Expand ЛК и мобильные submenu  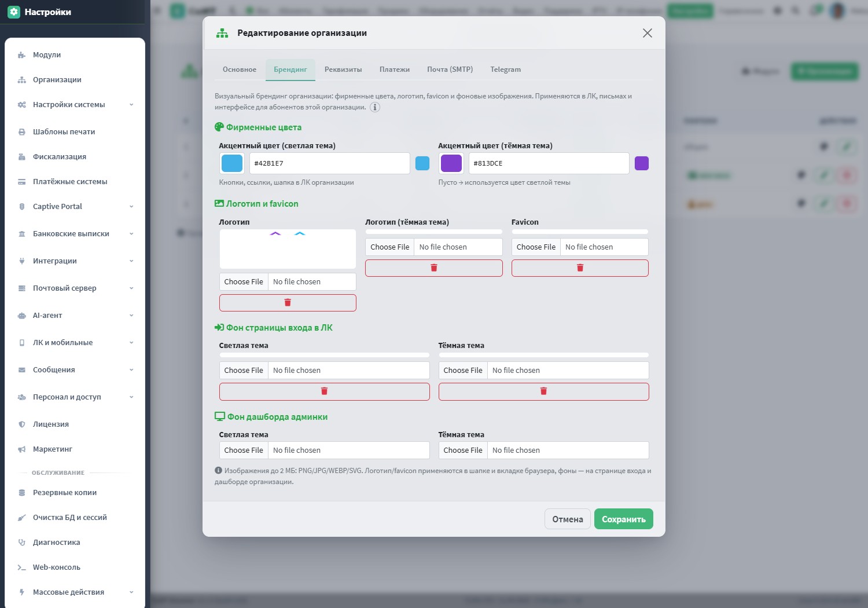click(x=75, y=343)
